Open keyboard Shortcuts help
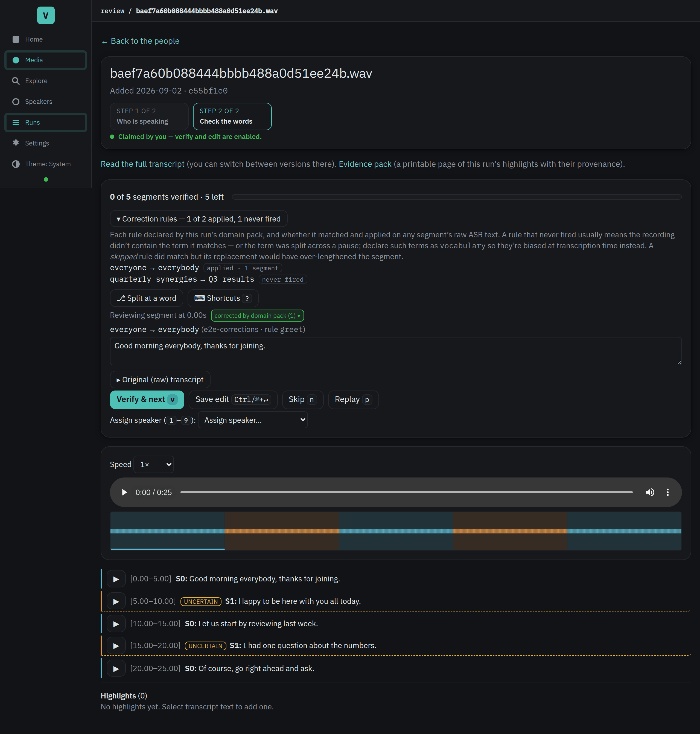 click(x=223, y=298)
